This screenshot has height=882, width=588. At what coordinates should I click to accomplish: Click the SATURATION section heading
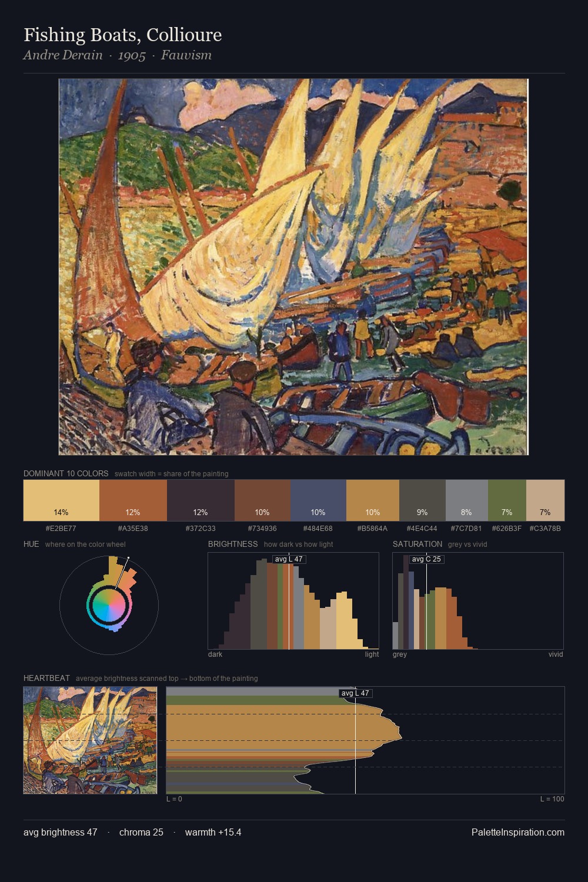pyautogui.click(x=417, y=544)
